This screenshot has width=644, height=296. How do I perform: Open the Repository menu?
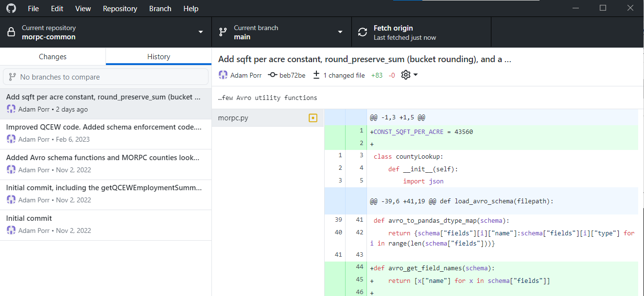pyautogui.click(x=120, y=8)
